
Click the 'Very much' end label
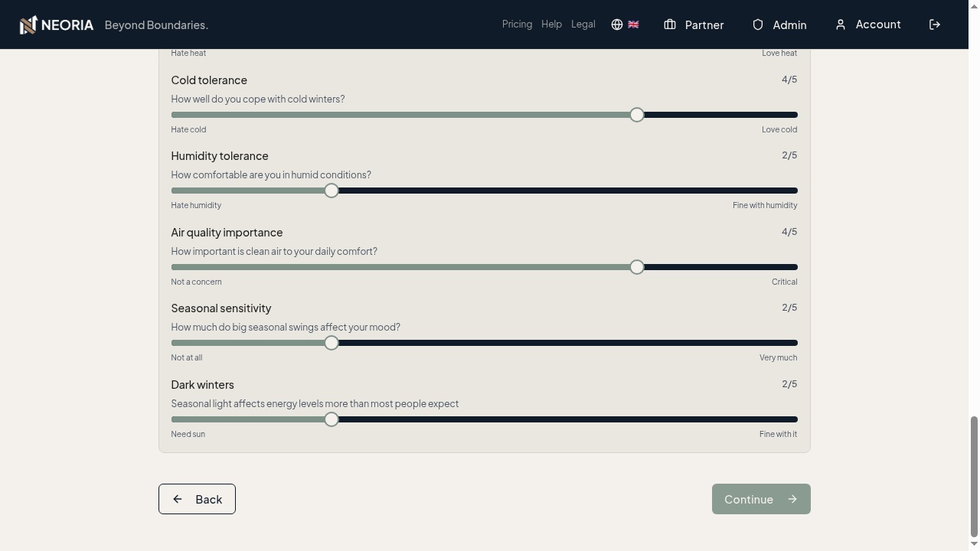pyautogui.click(x=779, y=357)
